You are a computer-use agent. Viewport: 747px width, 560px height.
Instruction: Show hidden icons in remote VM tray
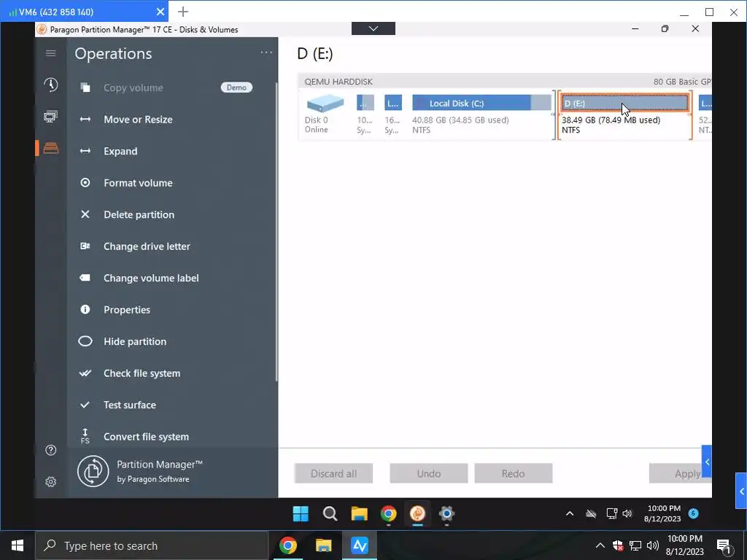569,513
